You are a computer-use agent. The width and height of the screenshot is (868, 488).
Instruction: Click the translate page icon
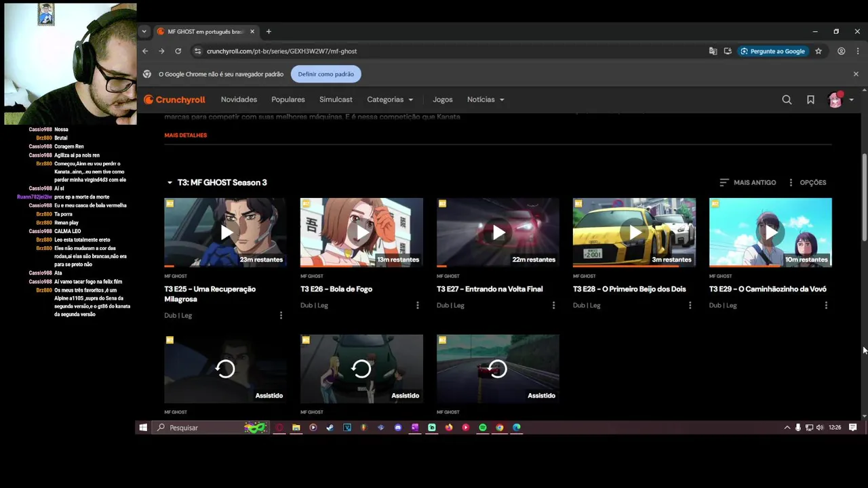713,51
